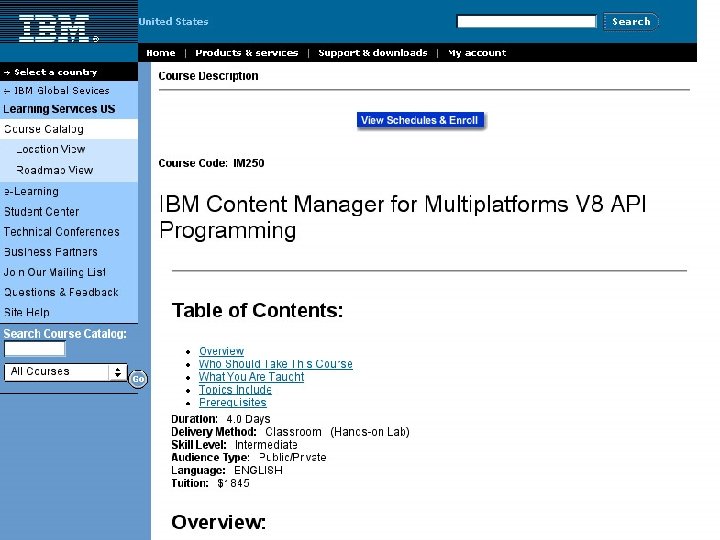Click the Duration 4.0 Days value
Viewport: 720px width, 540px height.
pos(248,419)
